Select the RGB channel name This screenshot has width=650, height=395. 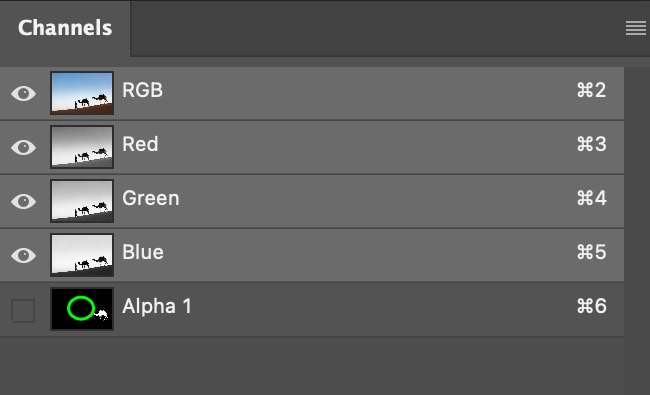click(142, 90)
